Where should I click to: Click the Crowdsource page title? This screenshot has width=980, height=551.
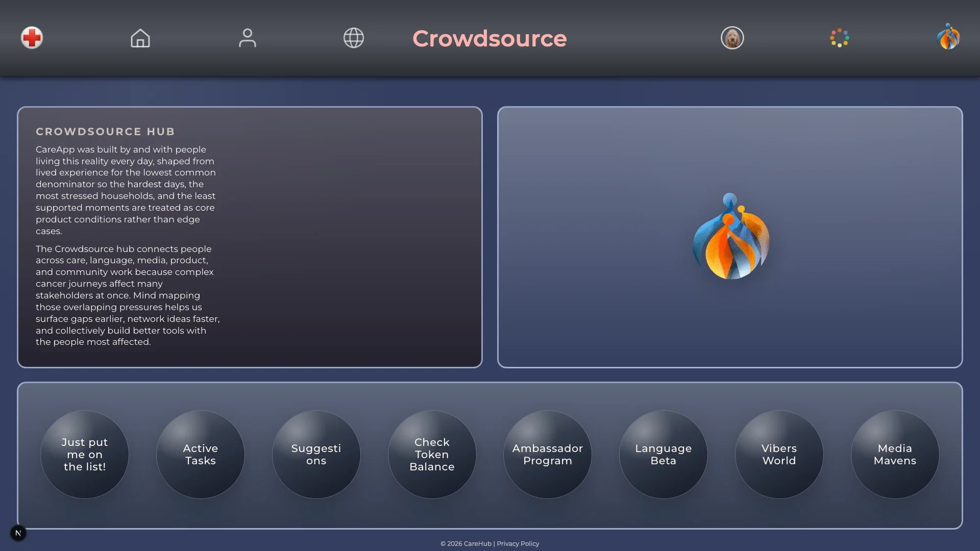click(x=489, y=39)
